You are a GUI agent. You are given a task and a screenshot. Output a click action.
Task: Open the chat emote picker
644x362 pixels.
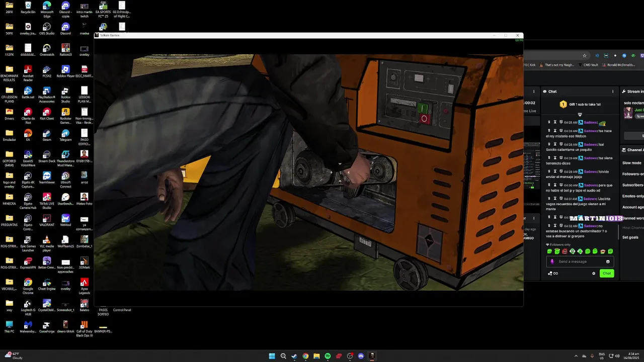point(608,261)
